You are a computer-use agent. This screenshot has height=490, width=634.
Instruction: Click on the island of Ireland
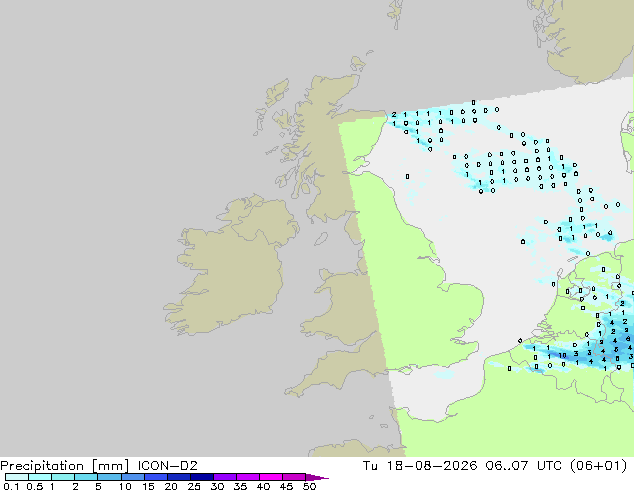(x=230, y=267)
